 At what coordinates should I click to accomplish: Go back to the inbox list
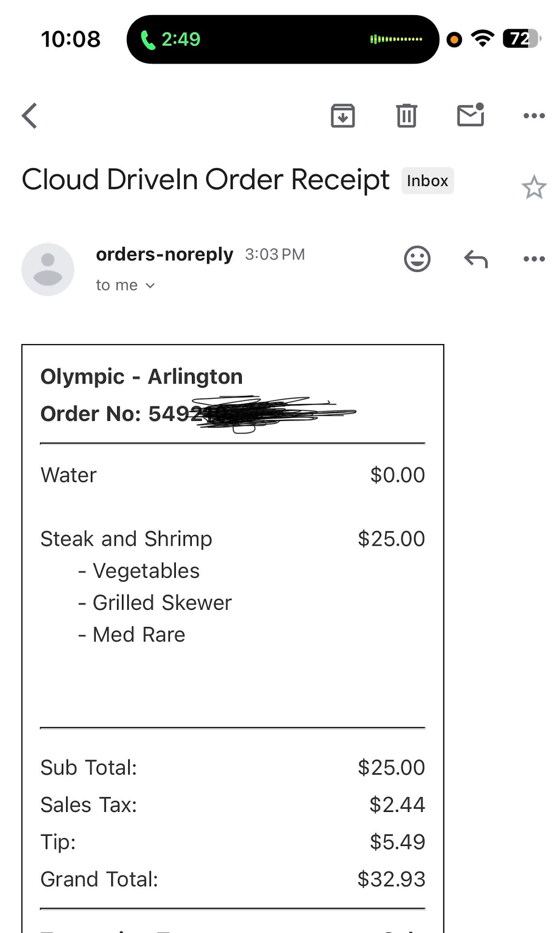pos(30,116)
